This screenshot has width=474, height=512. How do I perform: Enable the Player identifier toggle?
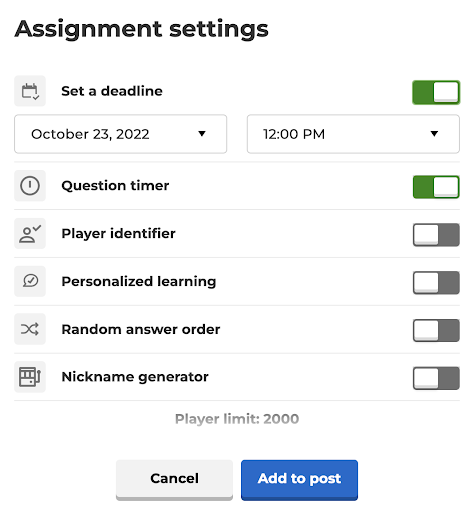[x=436, y=235]
